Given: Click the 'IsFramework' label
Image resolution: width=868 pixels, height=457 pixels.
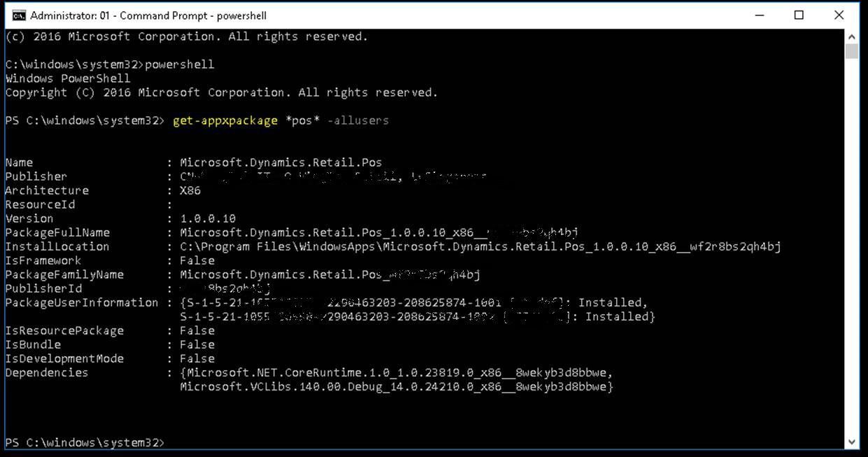Looking at the screenshot, I should tap(43, 260).
